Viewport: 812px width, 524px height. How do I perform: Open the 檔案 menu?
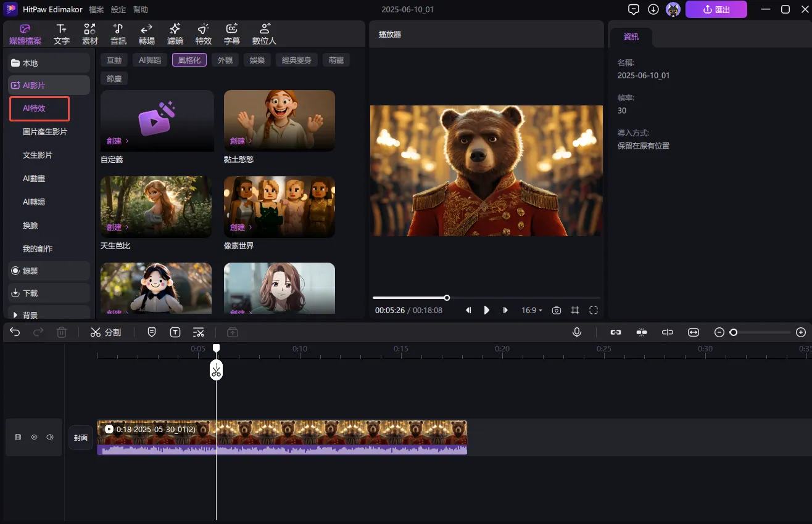[96, 9]
